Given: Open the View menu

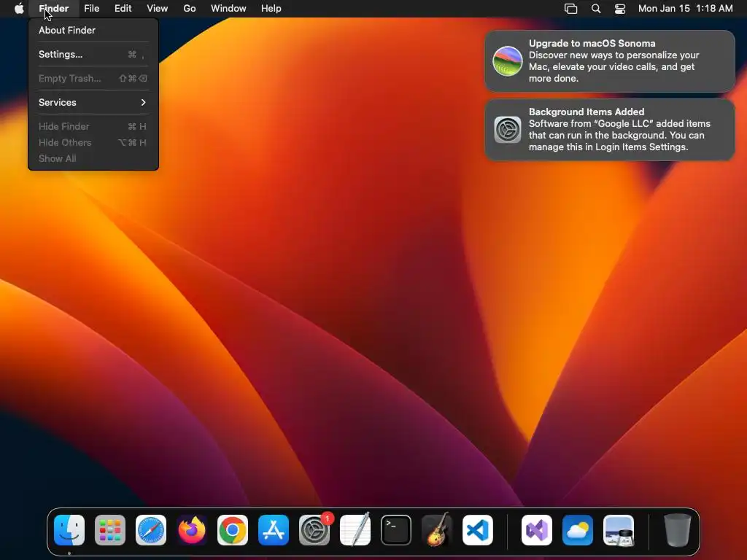Looking at the screenshot, I should [158, 8].
